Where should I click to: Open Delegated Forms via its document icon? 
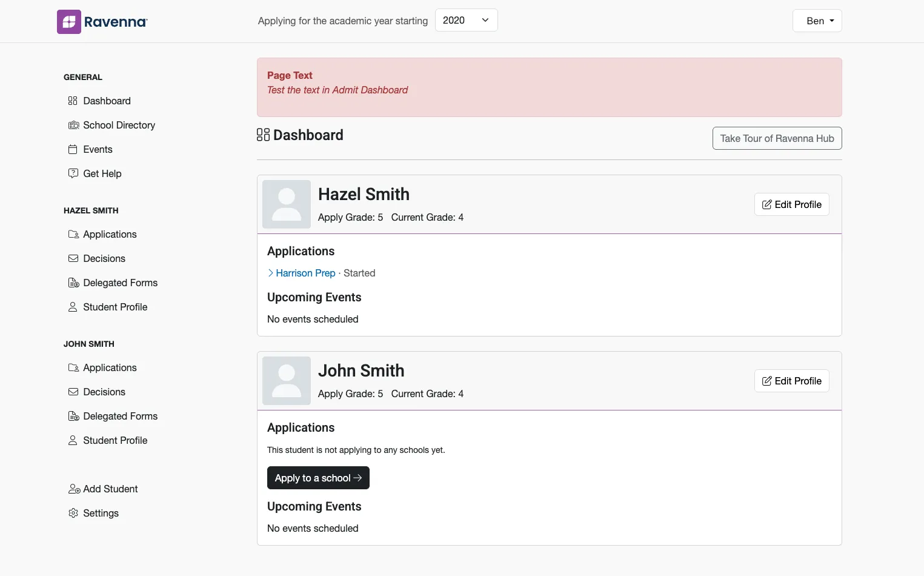(x=73, y=283)
